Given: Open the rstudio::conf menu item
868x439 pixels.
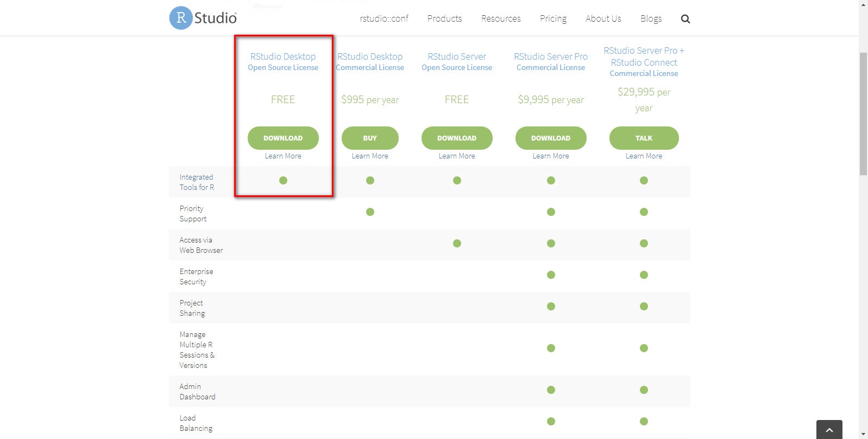Looking at the screenshot, I should tap(384, 18).
